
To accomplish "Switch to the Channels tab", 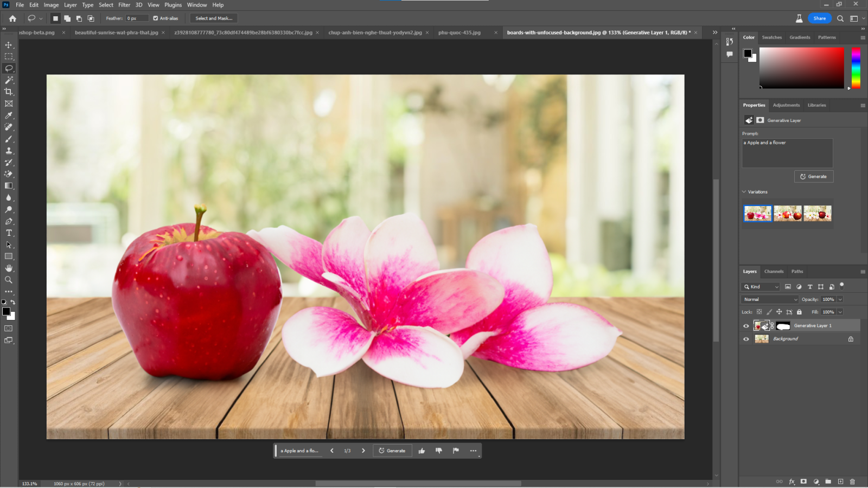I will (774, 272).
